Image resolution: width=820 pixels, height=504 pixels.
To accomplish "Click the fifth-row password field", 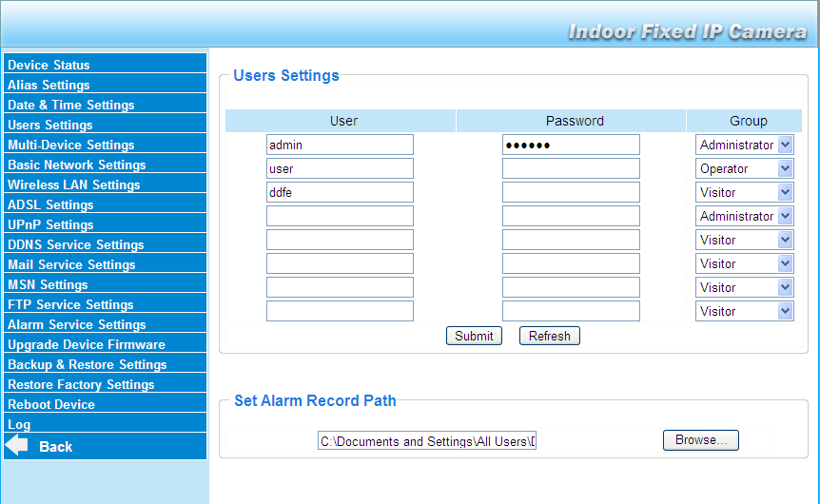I will point(571,240).
